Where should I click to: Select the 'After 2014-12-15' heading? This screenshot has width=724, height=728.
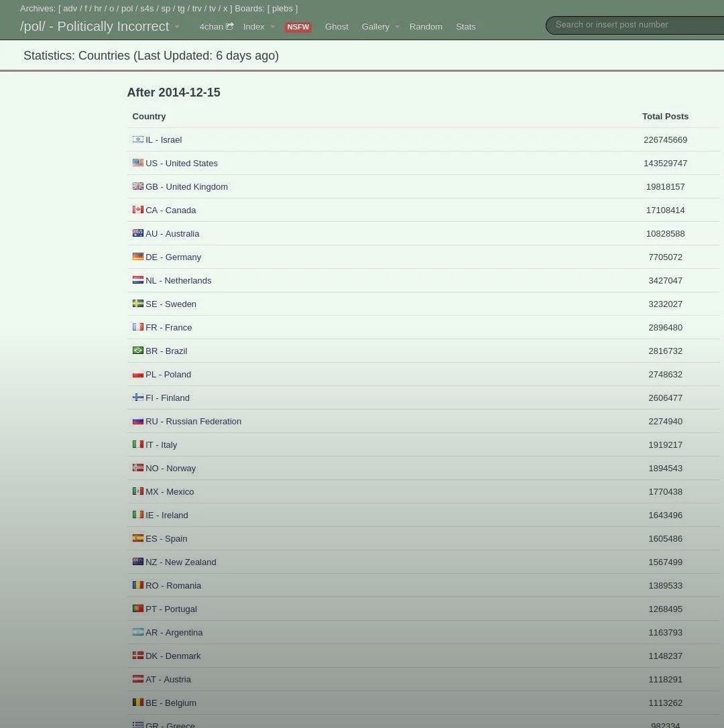click(174, 93)
